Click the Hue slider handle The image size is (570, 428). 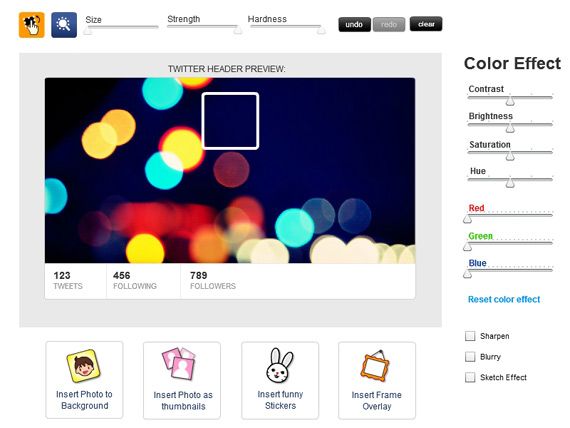(510, 183)
